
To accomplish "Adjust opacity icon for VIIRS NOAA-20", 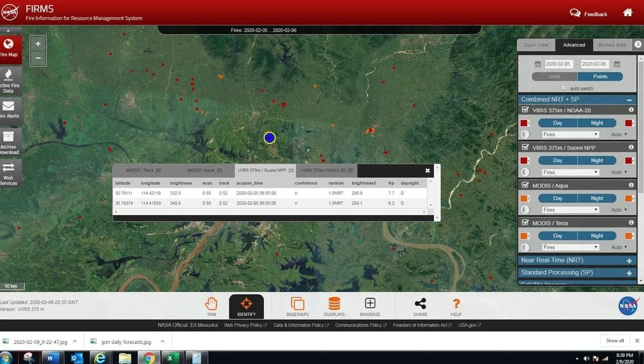I will (526, 134).
